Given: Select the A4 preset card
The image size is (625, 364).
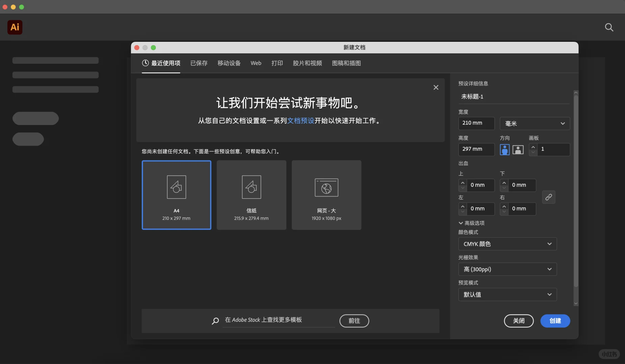Looking at the screenshot, I should pos(176,195).
